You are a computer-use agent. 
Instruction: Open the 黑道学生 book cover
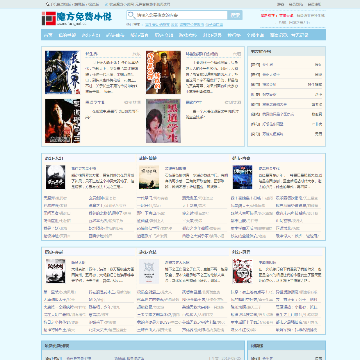[163, 121]
